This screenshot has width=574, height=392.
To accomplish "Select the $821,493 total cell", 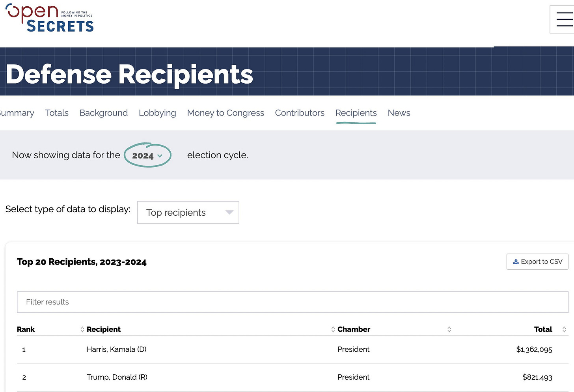I will (537, 377).
